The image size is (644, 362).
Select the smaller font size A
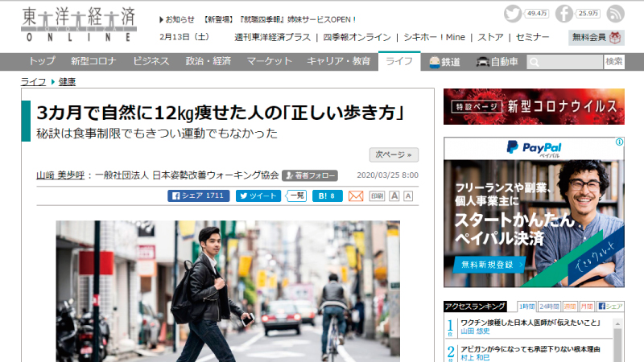click(x=408, y=195)
